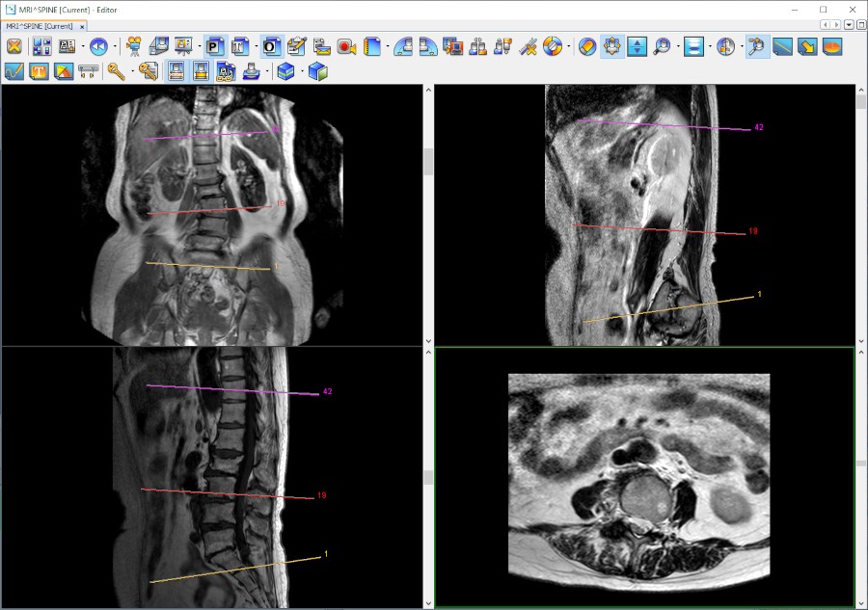Open the dropdown beside the color wheel
Image resolution: width=868 pixels, height=610 pixels.
coord(566,45)
